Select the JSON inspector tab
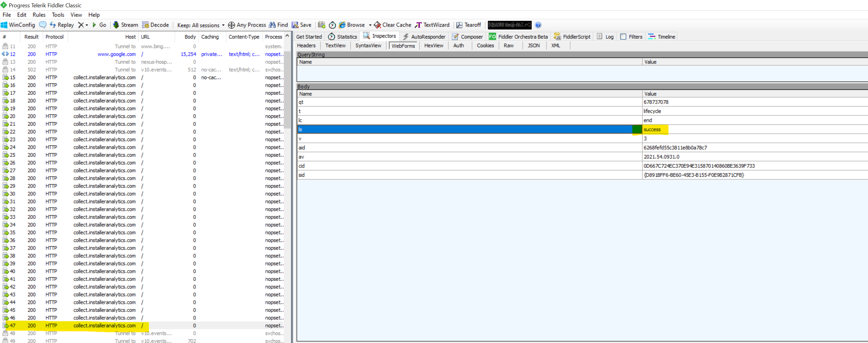The height and width of the screenshot is (343, 868). (534, 46)
